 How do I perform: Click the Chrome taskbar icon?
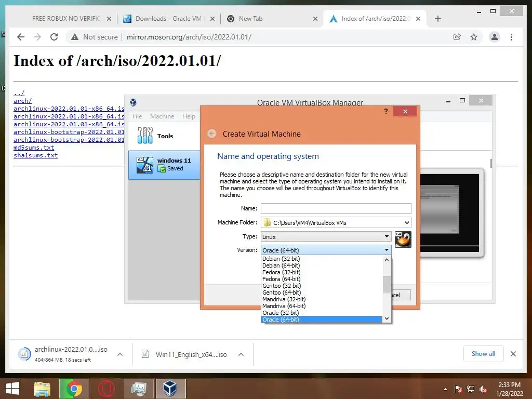point(74,389)
